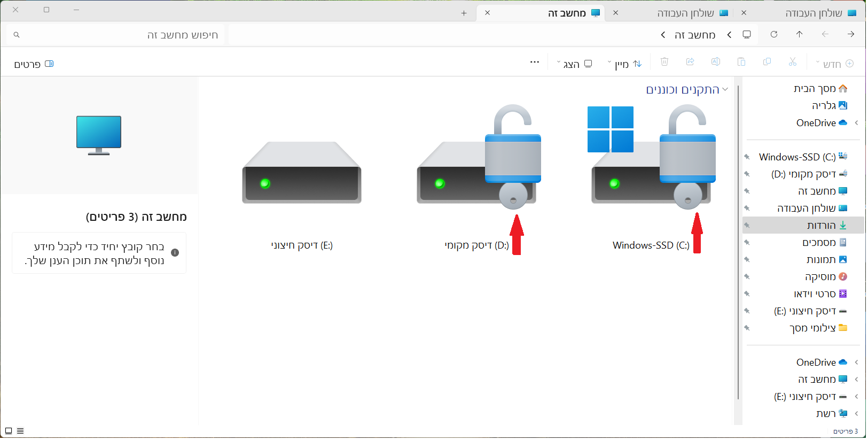Image resolution: width=868 pixels, height=440 pixels.
Task: Open the צילומי מסך folder in sidebar
Action: (818, 328)
